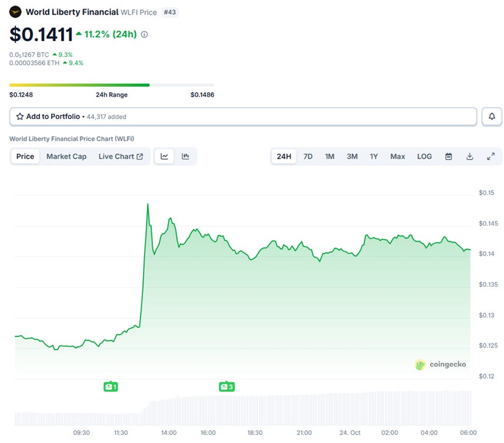Click the WLFI Price label
The height and width of the screenshot is (443, 504).
pos(138,12)
